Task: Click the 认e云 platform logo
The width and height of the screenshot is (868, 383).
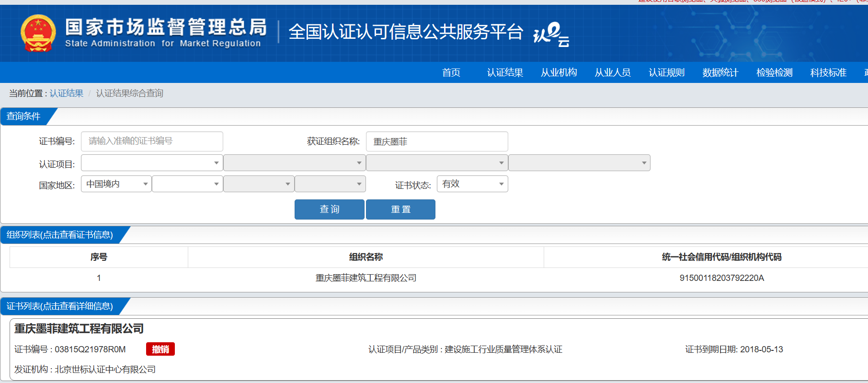Action: tap(551, 35)
